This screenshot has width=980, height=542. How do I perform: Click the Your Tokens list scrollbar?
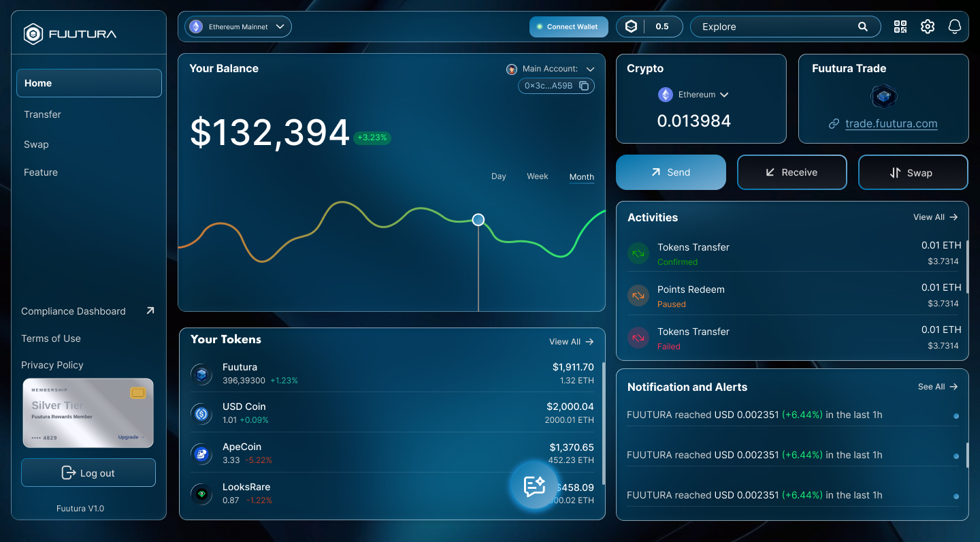tap(604, 424)
